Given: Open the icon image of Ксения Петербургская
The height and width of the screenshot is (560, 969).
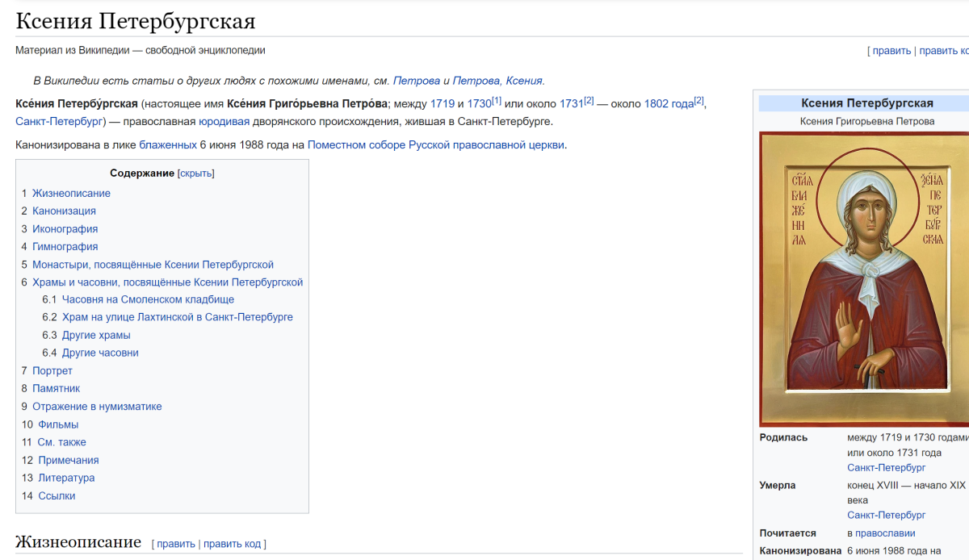Looking at the screenshot, I should pos(864,279).
